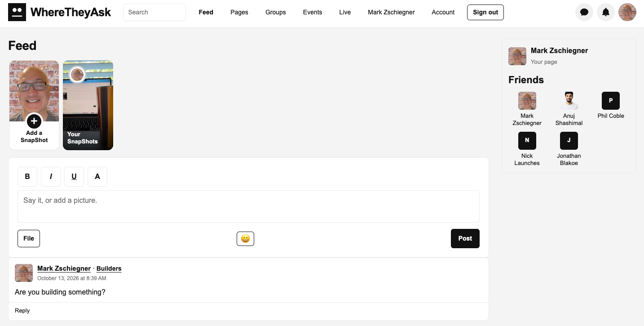Click the WhereTheyAsk site name text
Viewport: 644px width, 326px height.
(x=71, y=12)
